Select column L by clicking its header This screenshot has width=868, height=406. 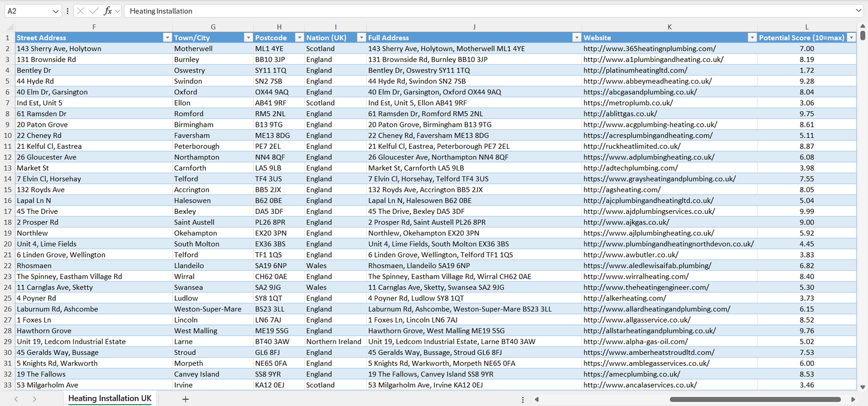(806, 26)
